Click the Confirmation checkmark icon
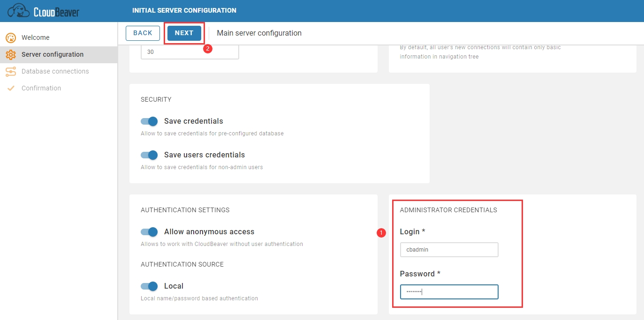The width and height of the screenshot is (644, 320). 10,88
